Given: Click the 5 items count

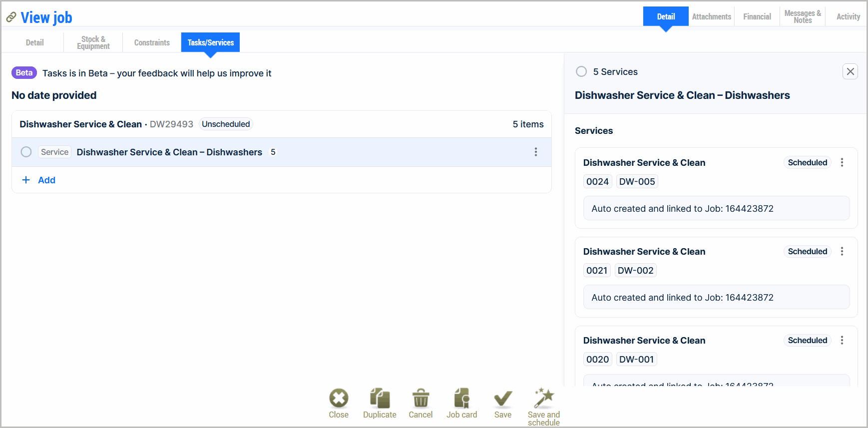Looking at the screenshot, I should pos(528,124).
